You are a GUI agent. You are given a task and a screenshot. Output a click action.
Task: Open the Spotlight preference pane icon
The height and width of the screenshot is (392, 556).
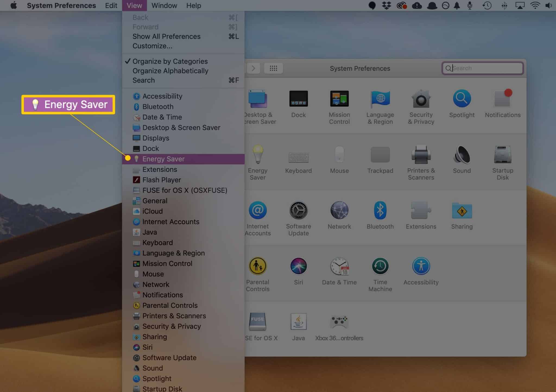point(462,99)
